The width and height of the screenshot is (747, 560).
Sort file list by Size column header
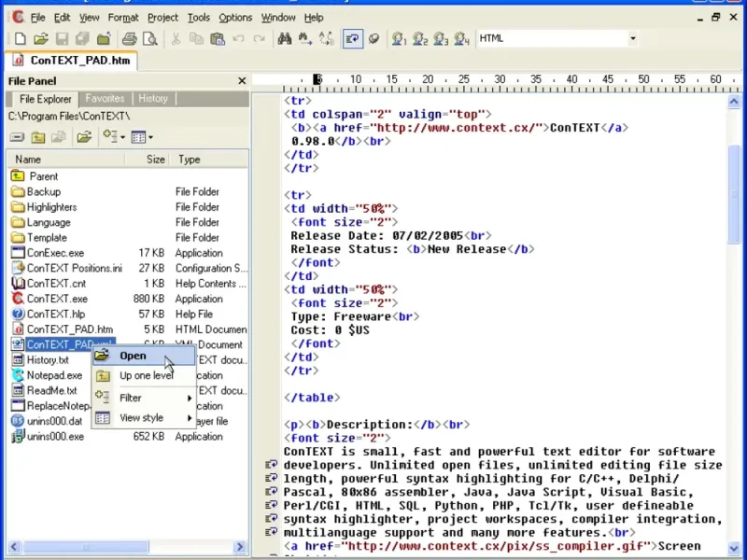[x=156, y=160]
